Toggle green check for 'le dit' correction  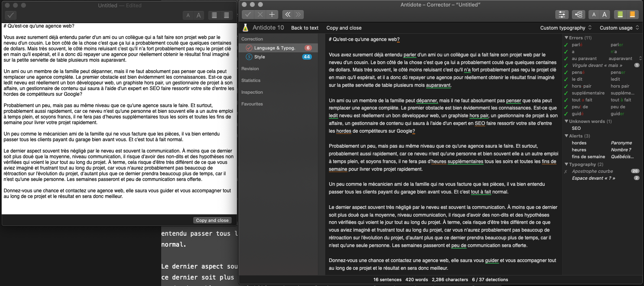[x=566, y=79]
